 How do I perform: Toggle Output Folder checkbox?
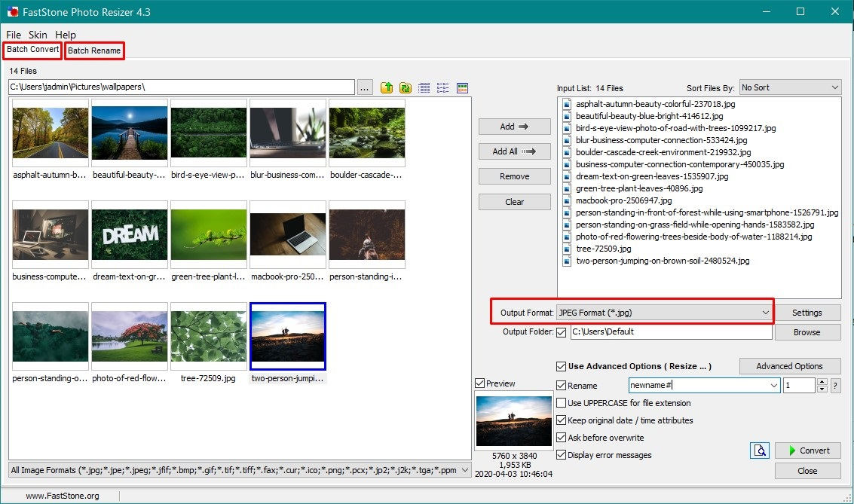[562, 332]
